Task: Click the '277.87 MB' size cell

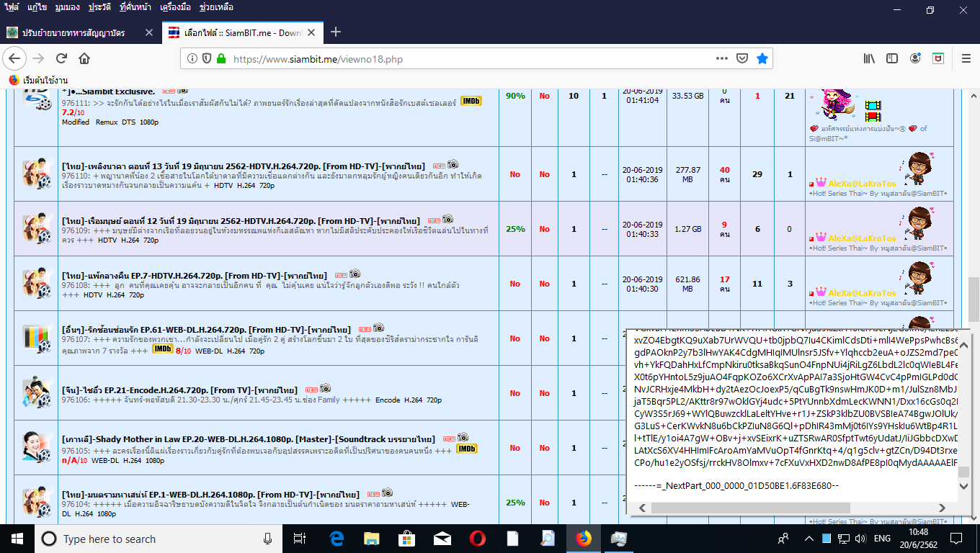Action: pos(687,174)
